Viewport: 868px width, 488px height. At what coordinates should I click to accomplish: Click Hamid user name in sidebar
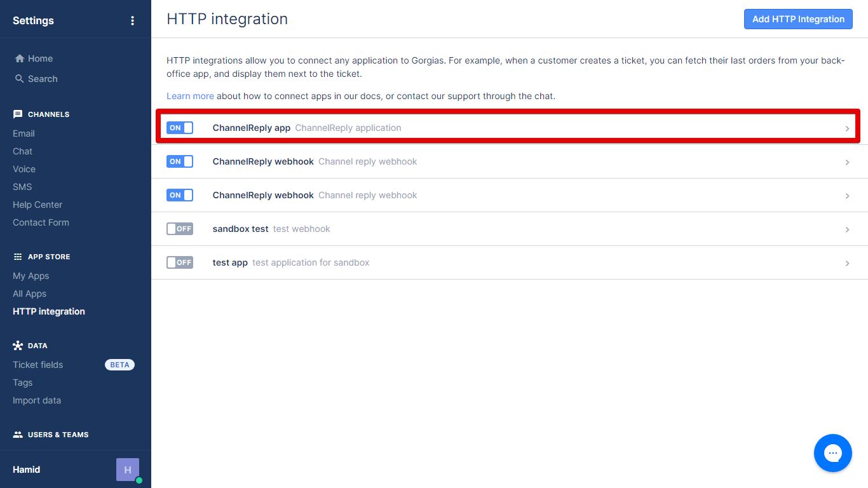[x=26, y=470]
